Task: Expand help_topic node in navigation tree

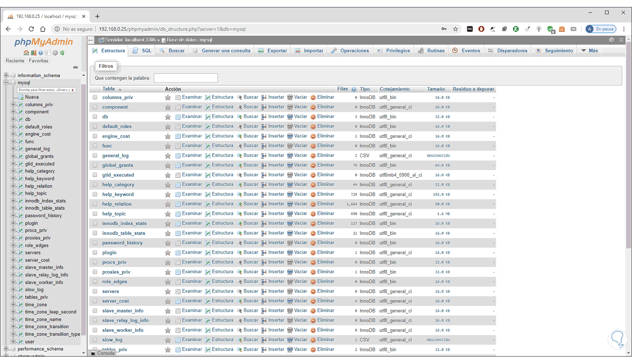Action: [x=13, y=193]
